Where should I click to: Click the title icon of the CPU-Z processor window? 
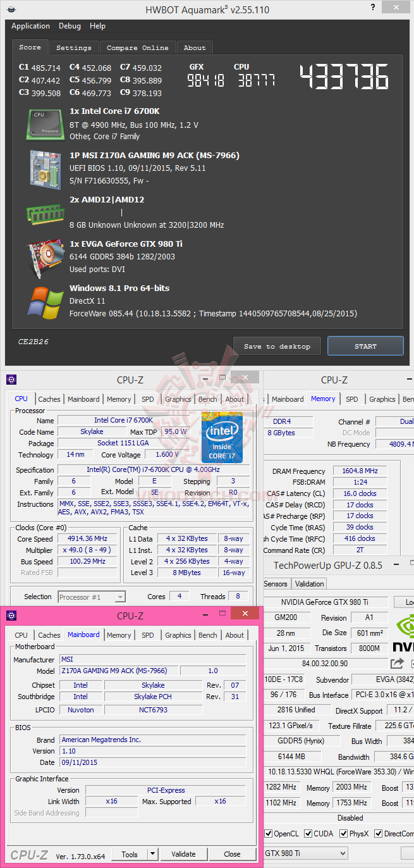click(x=11, y=380)
